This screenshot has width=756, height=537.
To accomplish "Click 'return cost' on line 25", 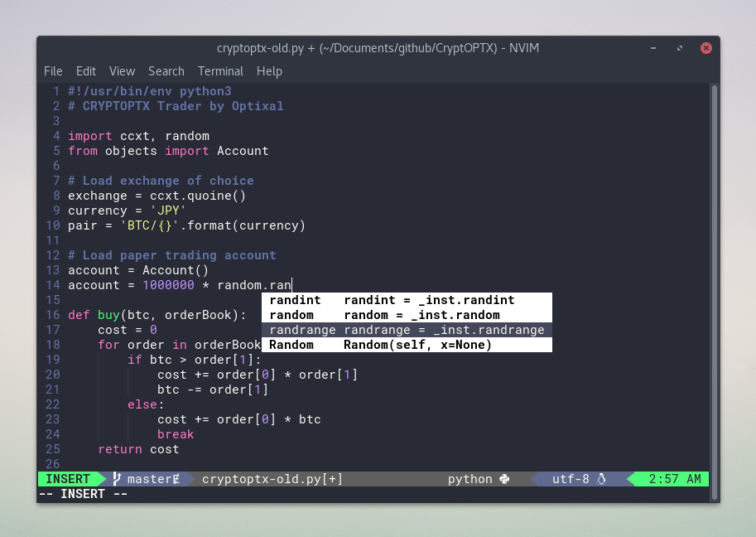I will [x=138, y=450].
